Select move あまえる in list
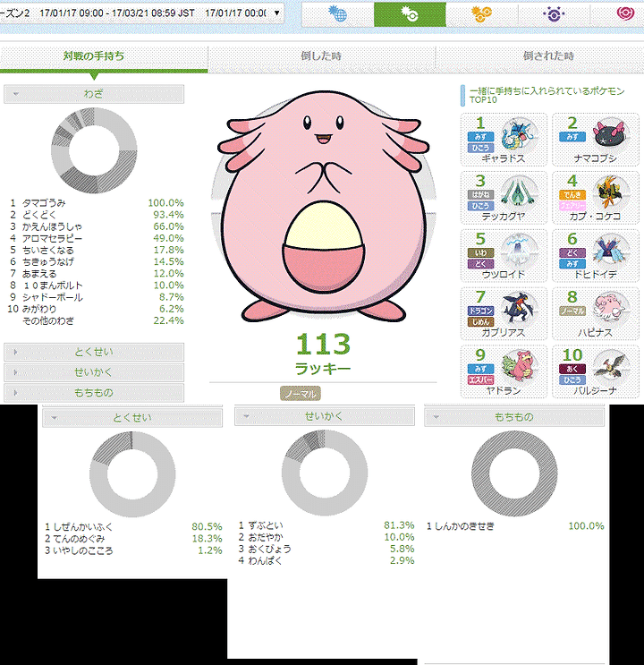This screenshot has height=665, width=644. 96,274
